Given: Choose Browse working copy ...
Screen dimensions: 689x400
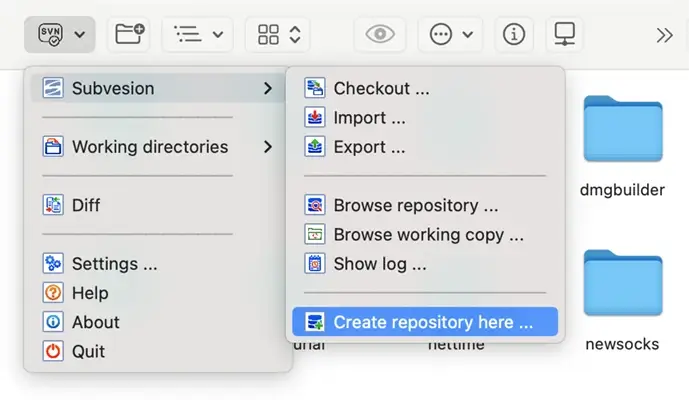Looking at the screenshot, I should [x=425, y=235].
